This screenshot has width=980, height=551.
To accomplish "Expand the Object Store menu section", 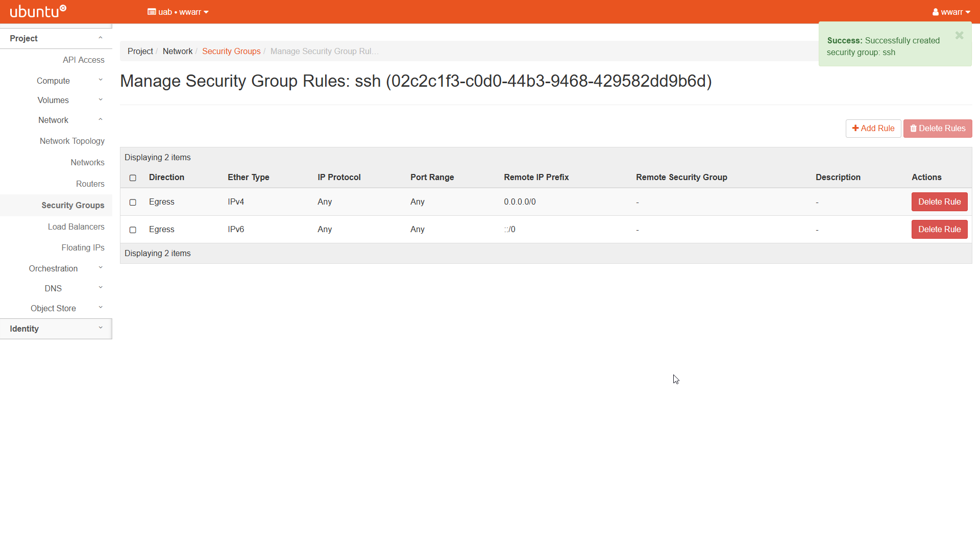I will click(56, 308).
